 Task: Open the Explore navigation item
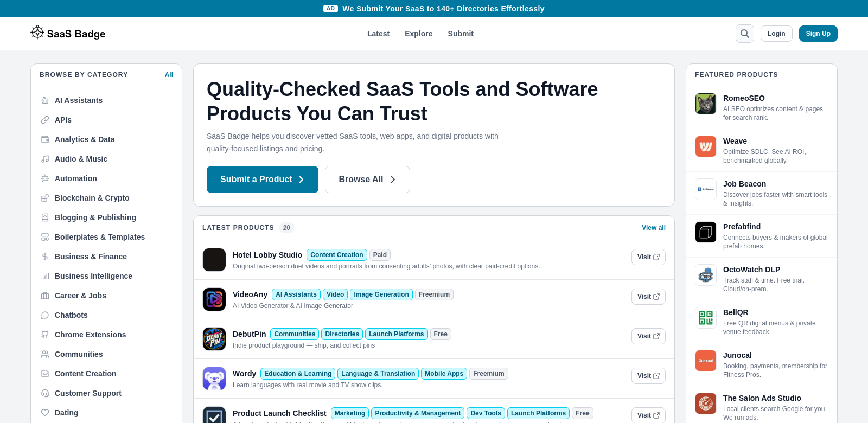tap(419, 34)
